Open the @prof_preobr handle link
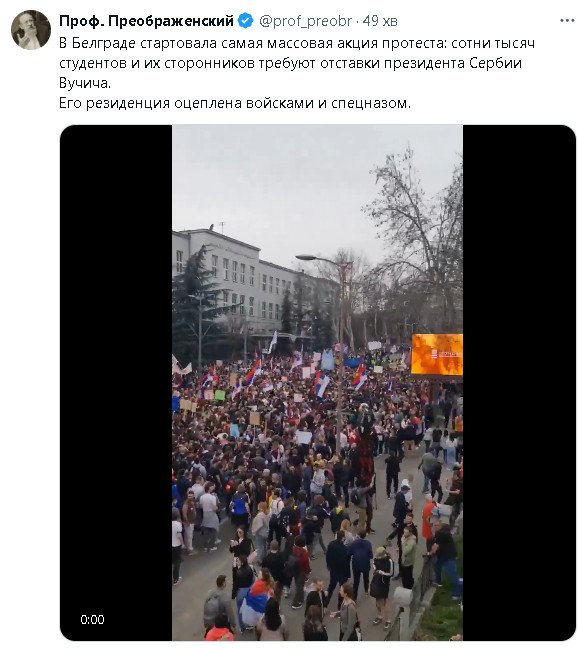 (305, 21)
